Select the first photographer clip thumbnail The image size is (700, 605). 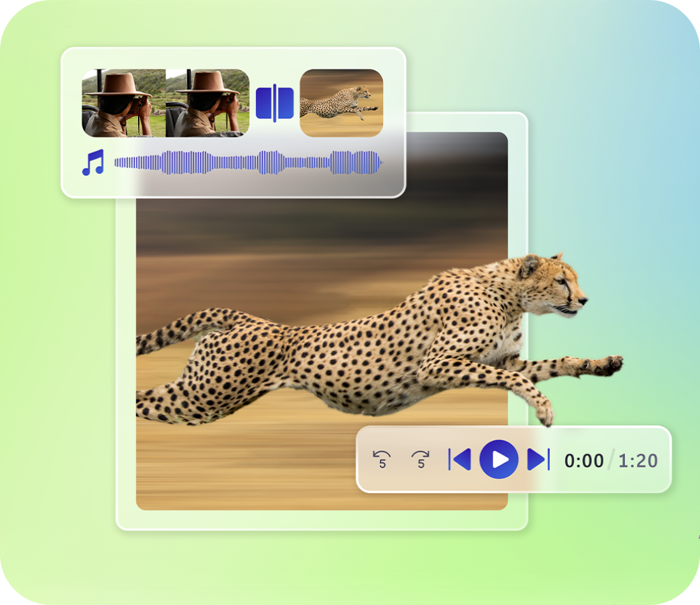(124, 103)
